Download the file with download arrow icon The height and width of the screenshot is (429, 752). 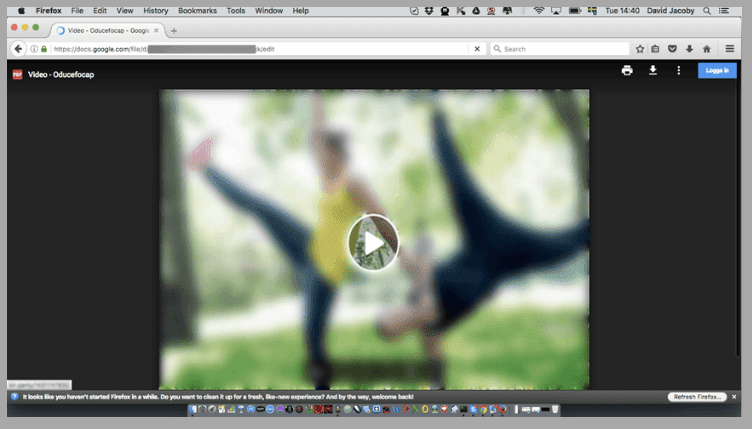pyautogui.click(x=653, y=71)
